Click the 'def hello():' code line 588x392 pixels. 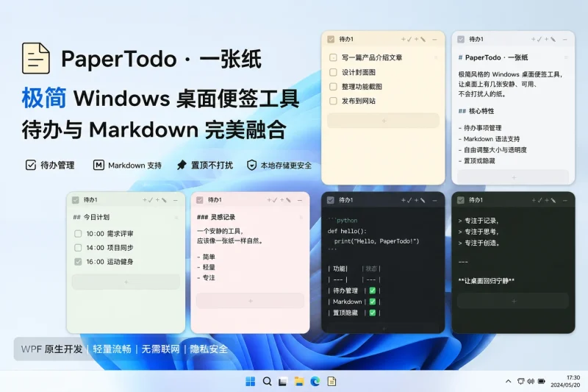pyautogui.click(x=347, y=231)
